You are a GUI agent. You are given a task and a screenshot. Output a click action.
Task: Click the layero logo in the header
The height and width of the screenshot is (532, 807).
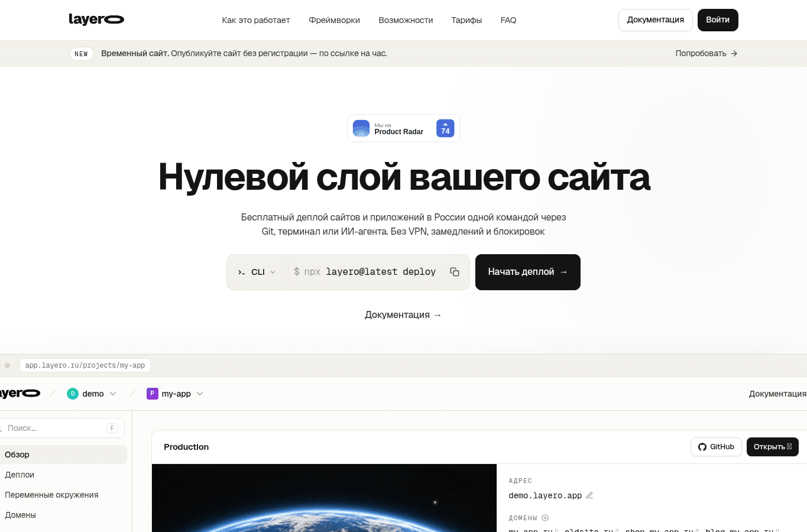point(96,20)
